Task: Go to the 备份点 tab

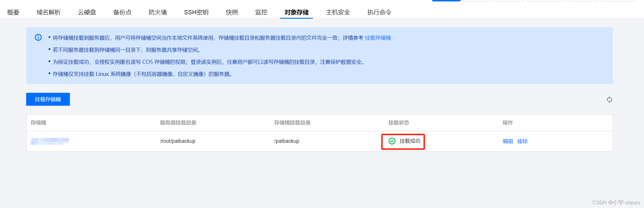Action: (122, 12)
